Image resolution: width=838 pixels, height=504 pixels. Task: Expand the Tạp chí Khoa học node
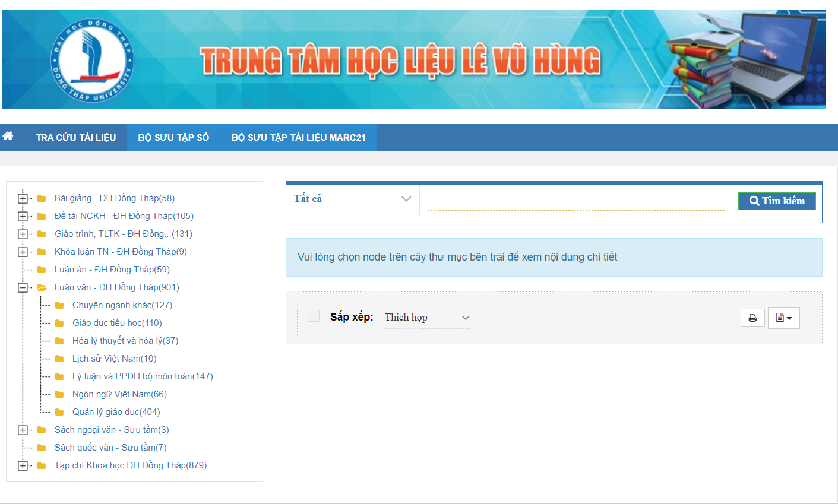[x=23, y=465]
